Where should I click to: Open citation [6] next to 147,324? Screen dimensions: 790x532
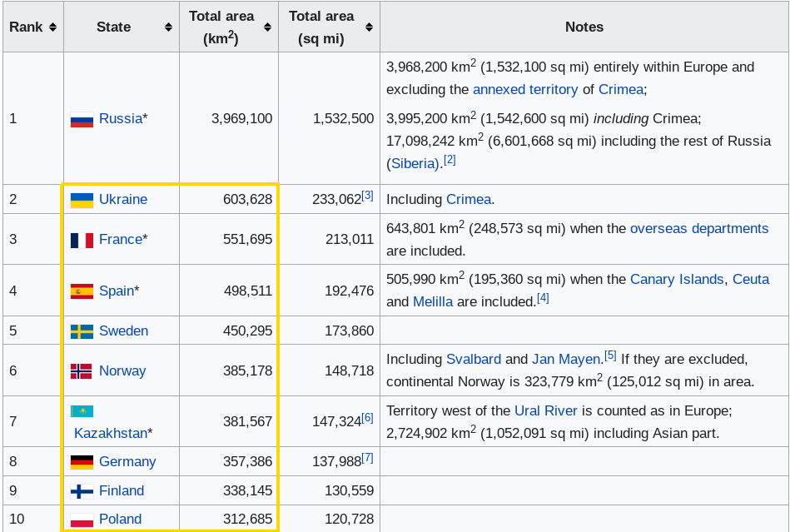[367, 417]
